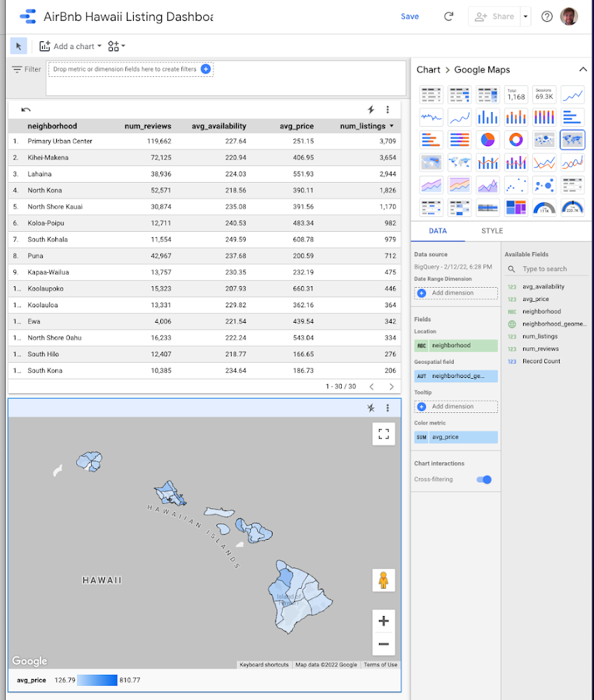Image resolution: width=594 pixels, height=700 pixels.
Task: Switch to the STYLE tab
Action: click(492, 231)
